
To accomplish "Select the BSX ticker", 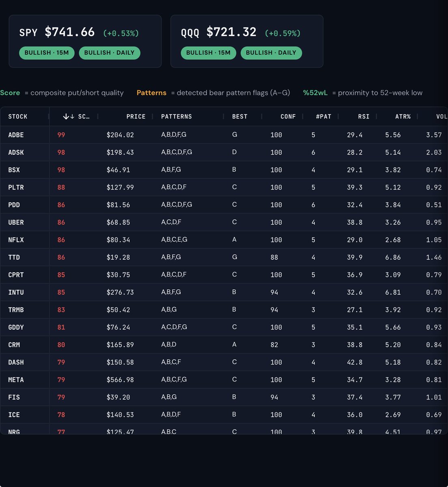I will coord(14,170).
